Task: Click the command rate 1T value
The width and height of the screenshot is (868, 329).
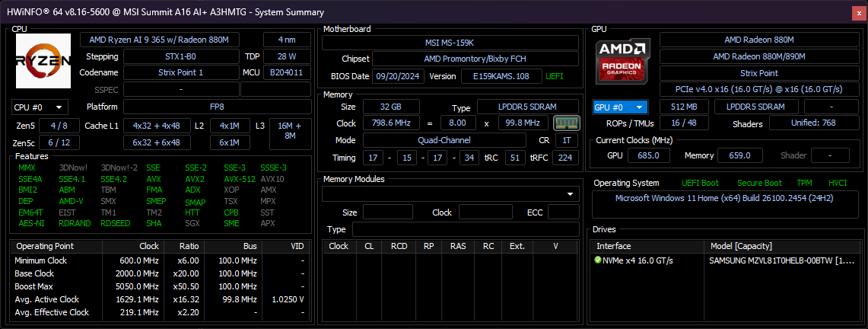Action: click(x=566, y=140)
